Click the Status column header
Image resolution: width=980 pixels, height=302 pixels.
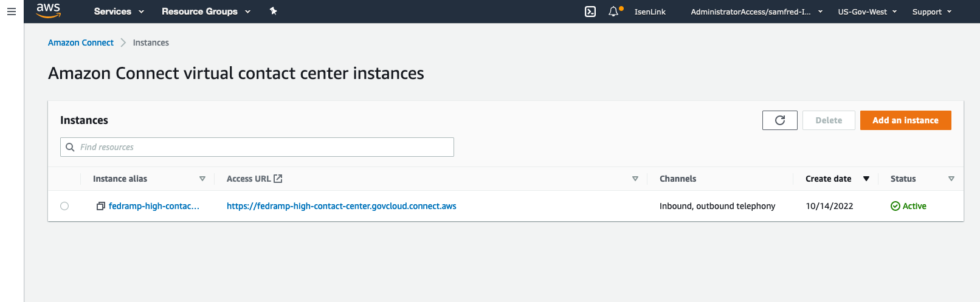pos(903,179)
